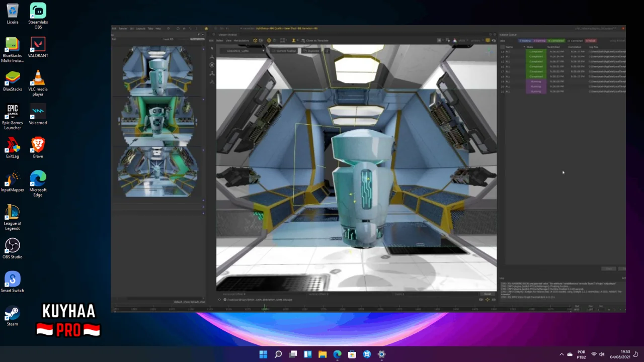The image size is (644, 362).
Task: Open the Layouts menu in Katana
Action: click(140, 28)
